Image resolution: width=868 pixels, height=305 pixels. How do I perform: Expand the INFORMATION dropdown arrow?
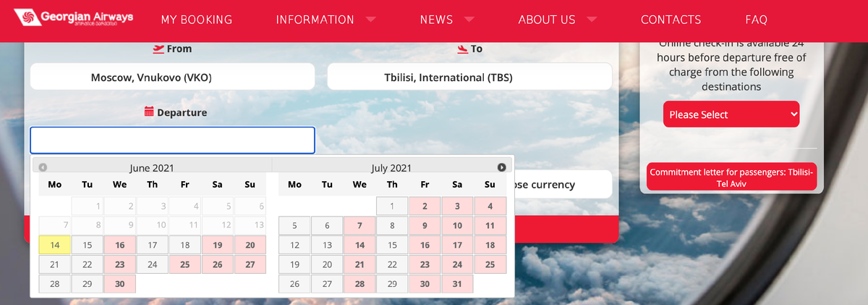click(x=371, y=20)
